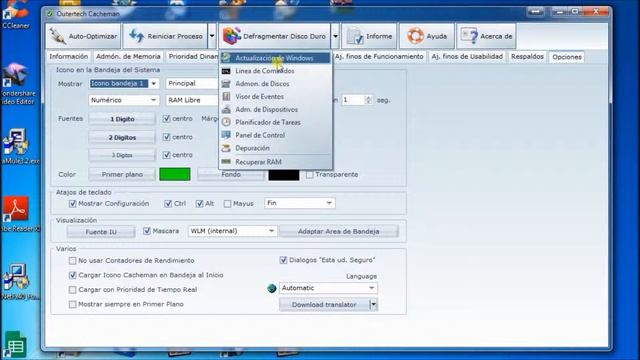
Task: Toggle the Mascara checkbox
Action: point(147,231)
